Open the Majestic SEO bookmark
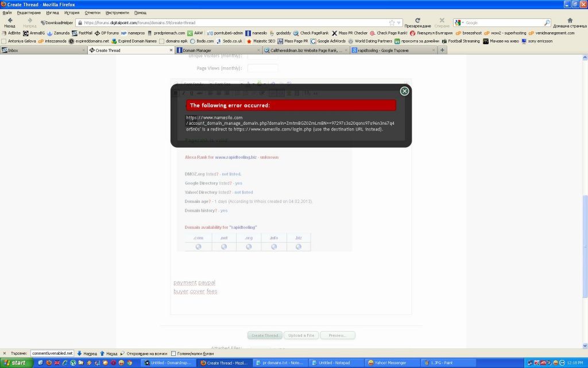 (261, 41)
